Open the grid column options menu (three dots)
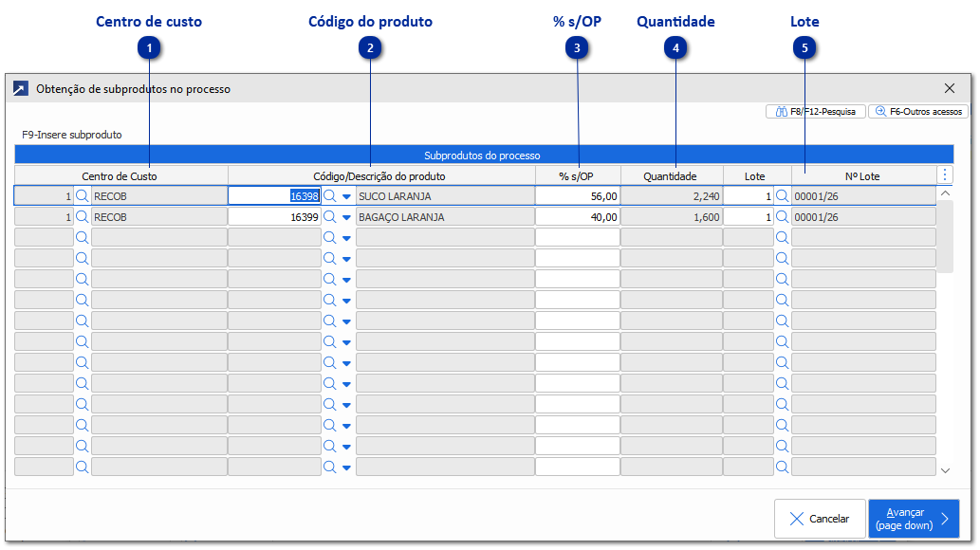This screenshot has width=980, height=550. pos(945,175)
